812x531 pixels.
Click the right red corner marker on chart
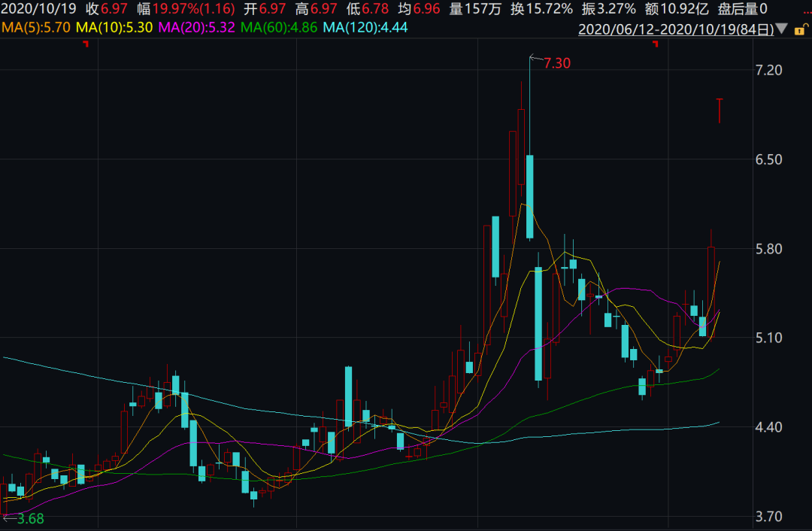[x=655, y=44]
